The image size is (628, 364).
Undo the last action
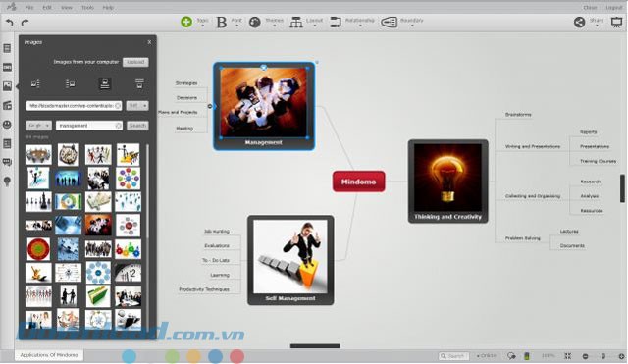click(x=9, y=22)
